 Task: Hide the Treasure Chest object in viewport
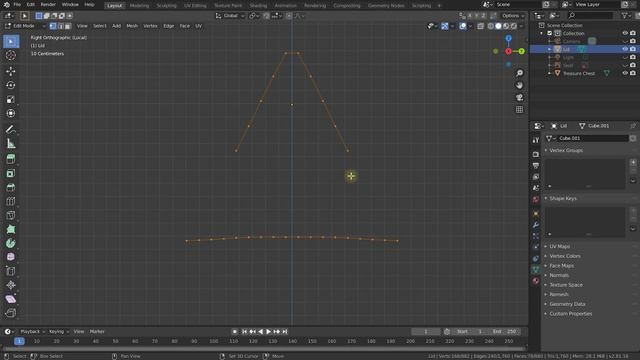pyautogui.click(x=625, y=73)
